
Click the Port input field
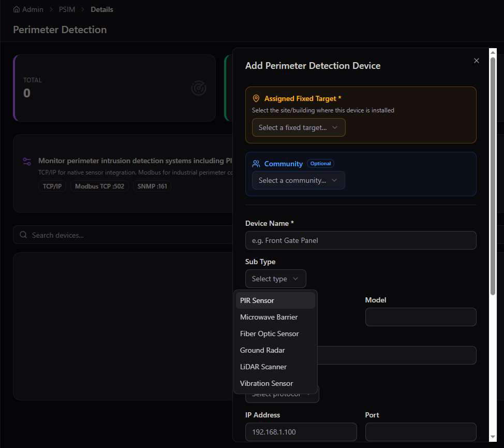[420, 432]
